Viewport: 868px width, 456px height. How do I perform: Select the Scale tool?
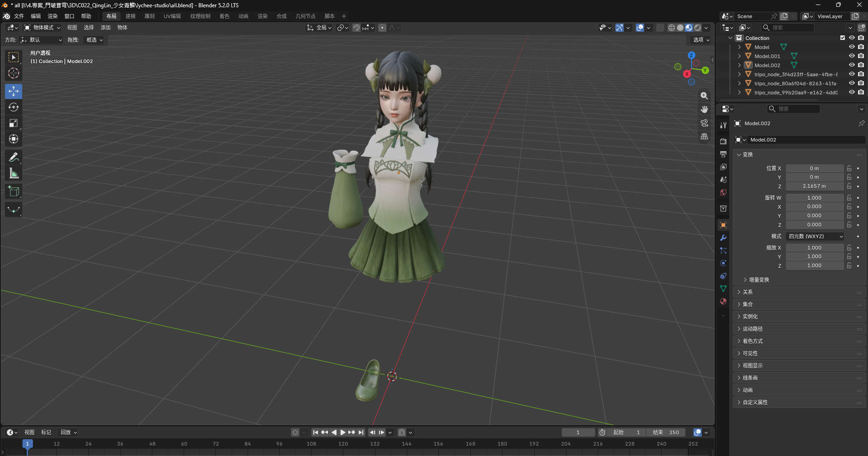[14, 123]
